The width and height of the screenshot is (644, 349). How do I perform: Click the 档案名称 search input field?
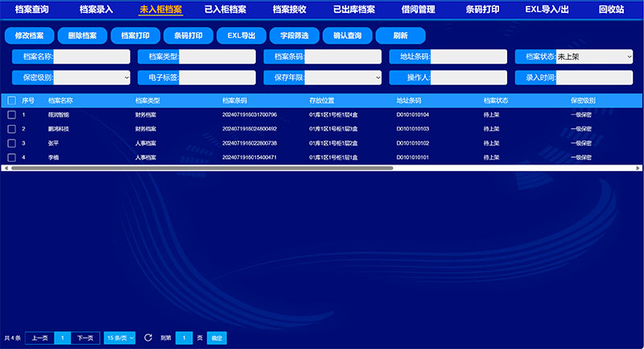[91, 57]
